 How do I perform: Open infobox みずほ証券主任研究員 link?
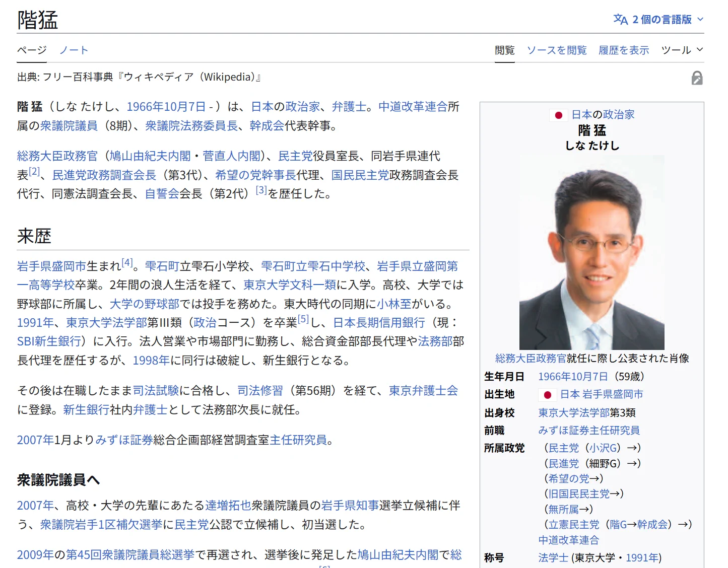[x=589, y=430]
